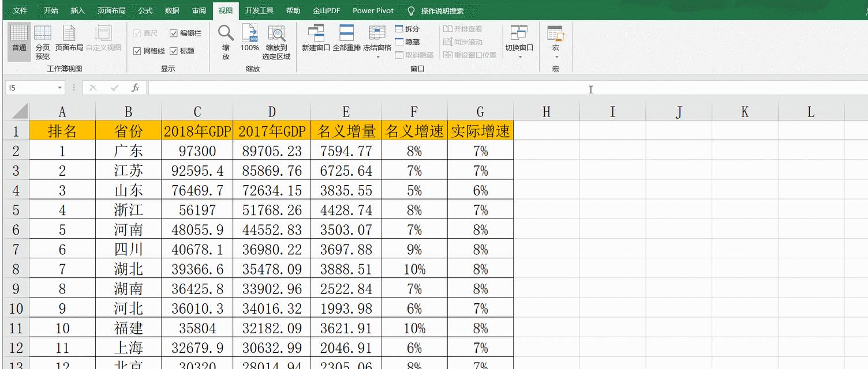Select the cell containing 广东
The image size is (868, 369).
[128, 150]
